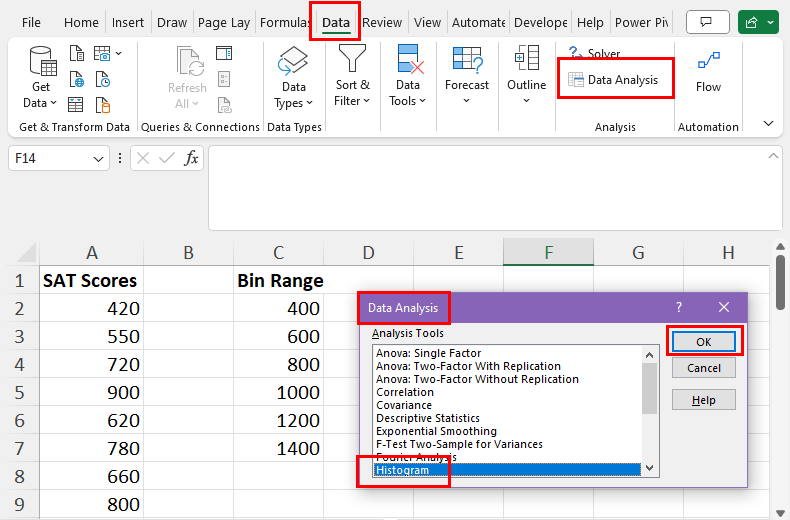Switch to the Home tab
790x520 pixels.
point(81,23)
